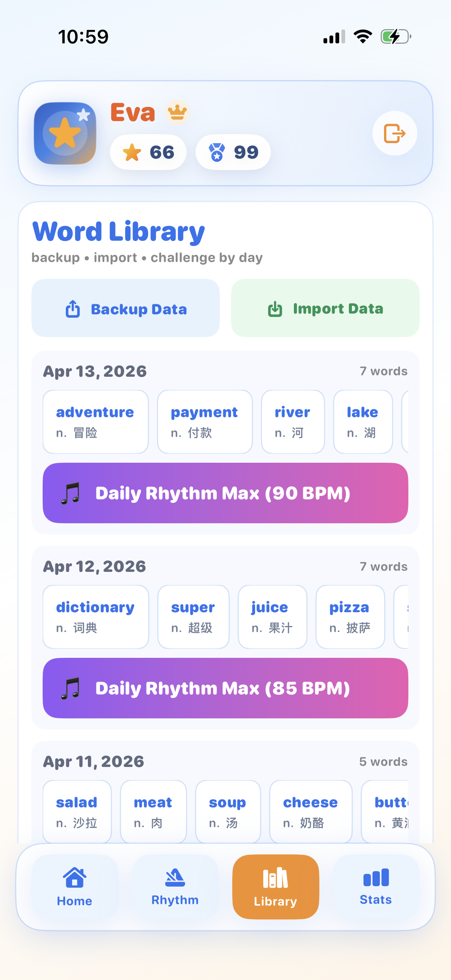
Task: Open the cheese word card
Action: point(310,811)
